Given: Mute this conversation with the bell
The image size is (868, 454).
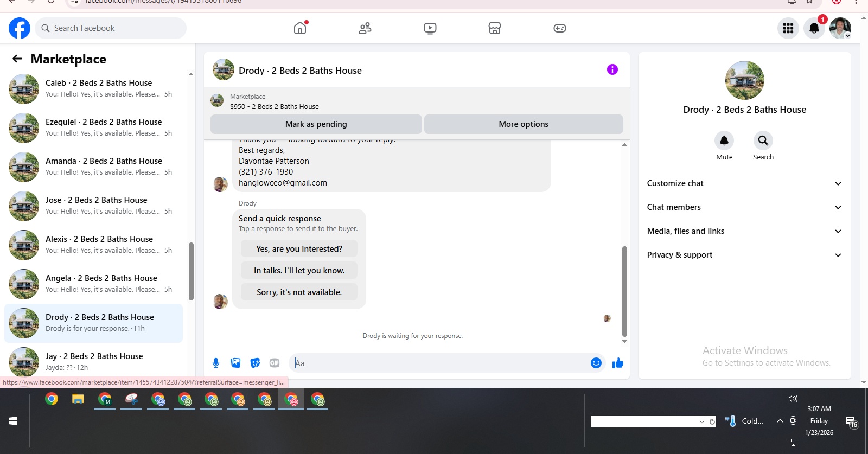Looking at the screenshot, I should tap(724, 140).
